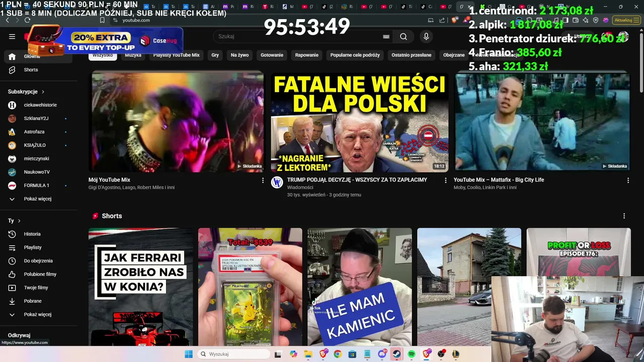Open the Subskrypcje section chevron
The width and height of the screenshot is (644, 362).
(x=43, y=92)
